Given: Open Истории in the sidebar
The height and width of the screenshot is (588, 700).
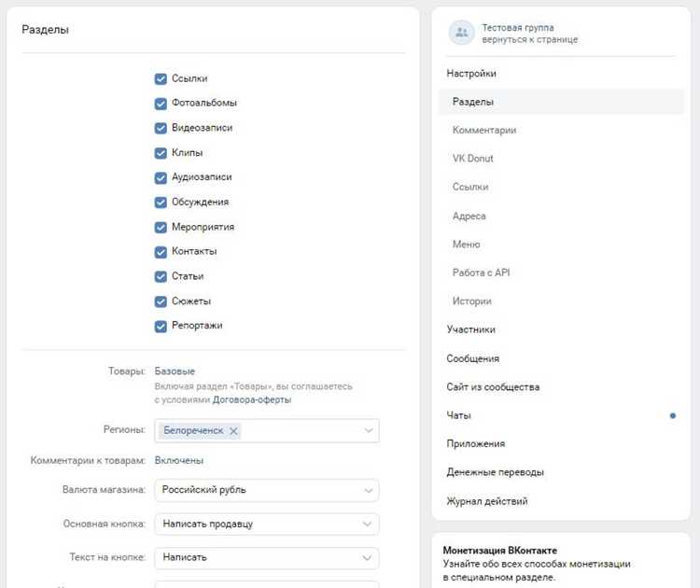Looking at the screenshot, I should coord(472,301).
